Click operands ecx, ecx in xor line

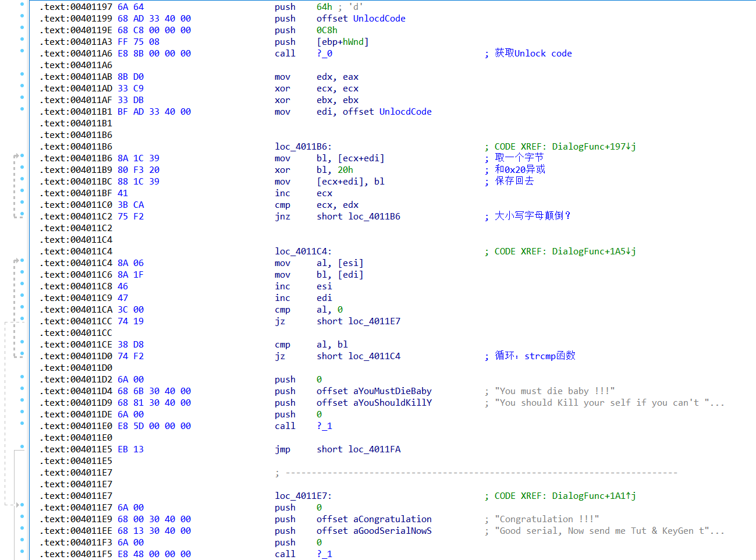pos(338,88)
